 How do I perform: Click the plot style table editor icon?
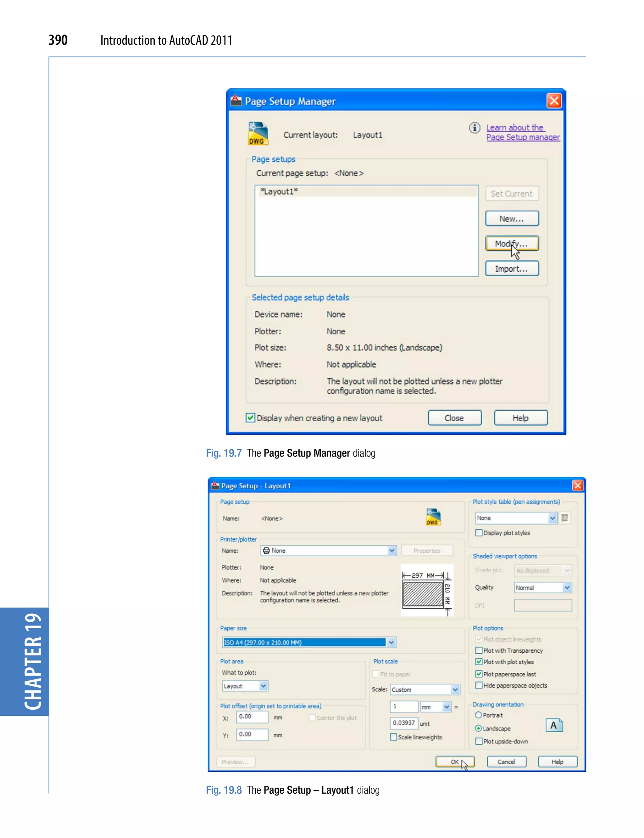565,518
